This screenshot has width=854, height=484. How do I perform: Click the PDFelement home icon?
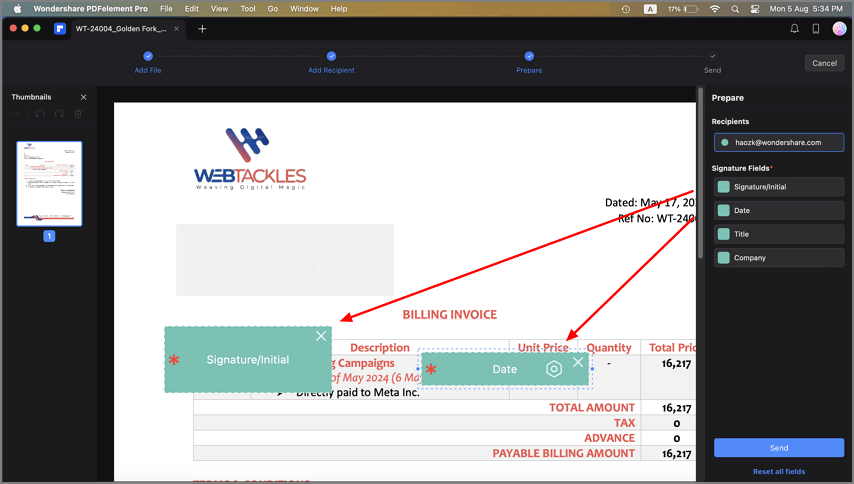(x=60, y=29)
